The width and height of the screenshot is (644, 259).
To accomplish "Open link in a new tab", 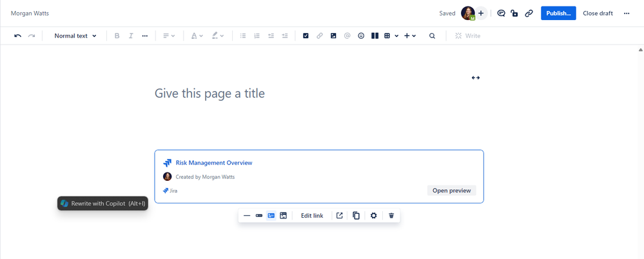I will pyautogui.click(x=340, y=216).
